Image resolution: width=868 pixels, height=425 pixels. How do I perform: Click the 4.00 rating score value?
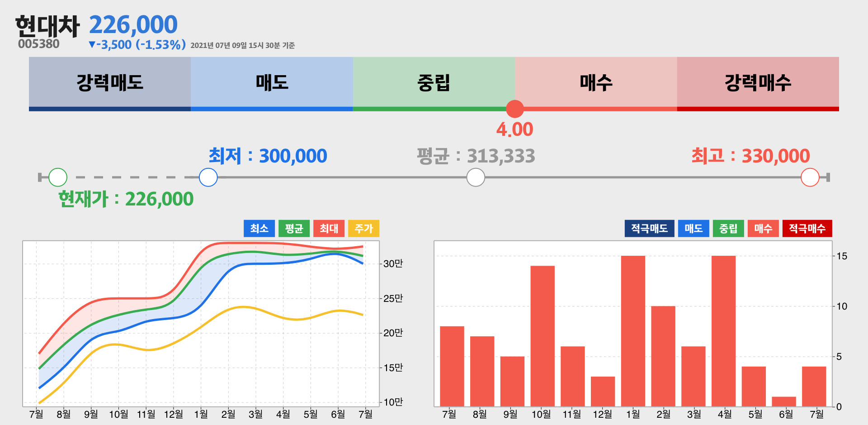[515, 129]
